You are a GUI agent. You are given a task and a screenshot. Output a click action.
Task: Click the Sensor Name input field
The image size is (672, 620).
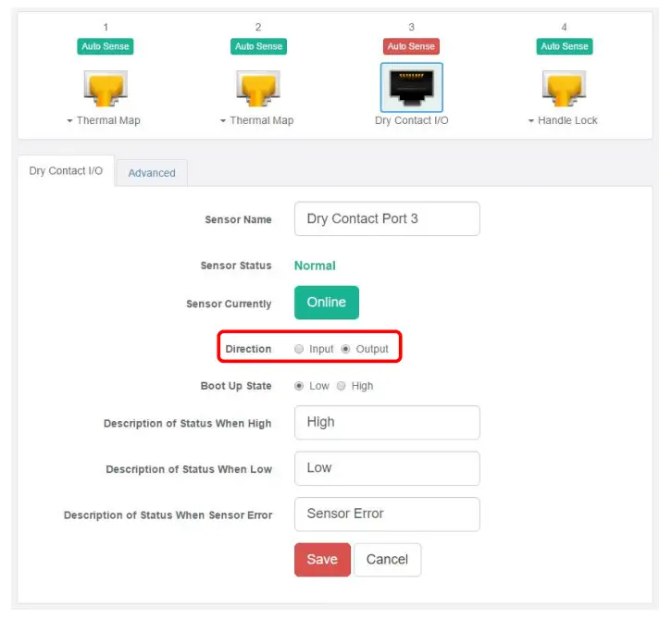coord(387,219)
